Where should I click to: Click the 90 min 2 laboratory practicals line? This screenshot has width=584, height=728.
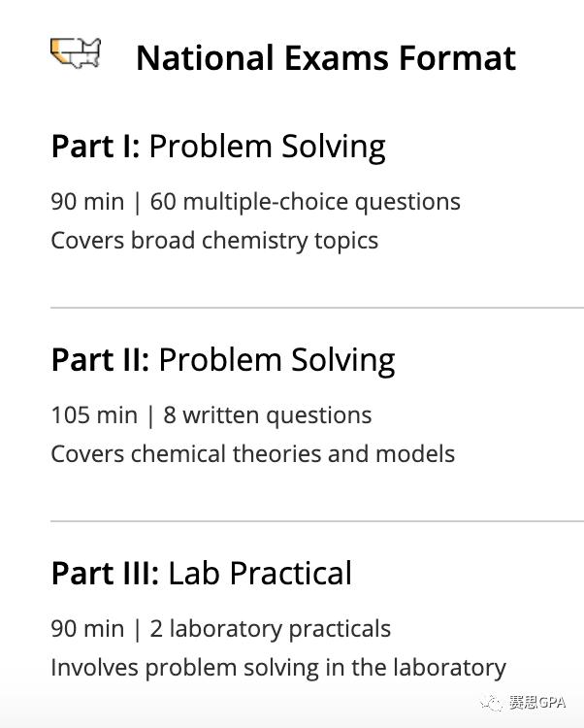click(x=220, y=629)
